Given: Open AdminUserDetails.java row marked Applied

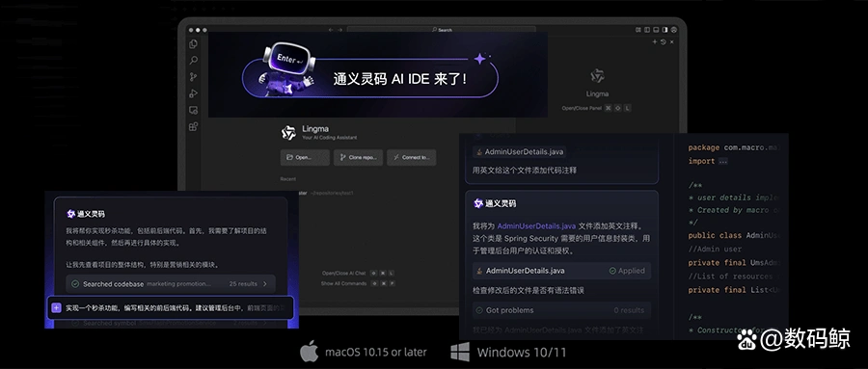Looking at the screenshot, I should pos(561,271).
